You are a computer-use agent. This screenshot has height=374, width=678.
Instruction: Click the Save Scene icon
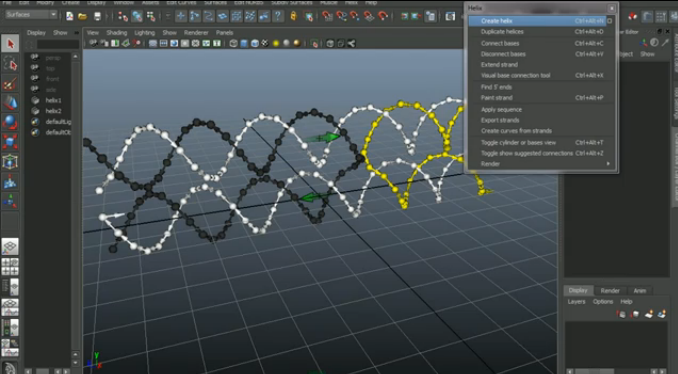(x=97, y=16)
